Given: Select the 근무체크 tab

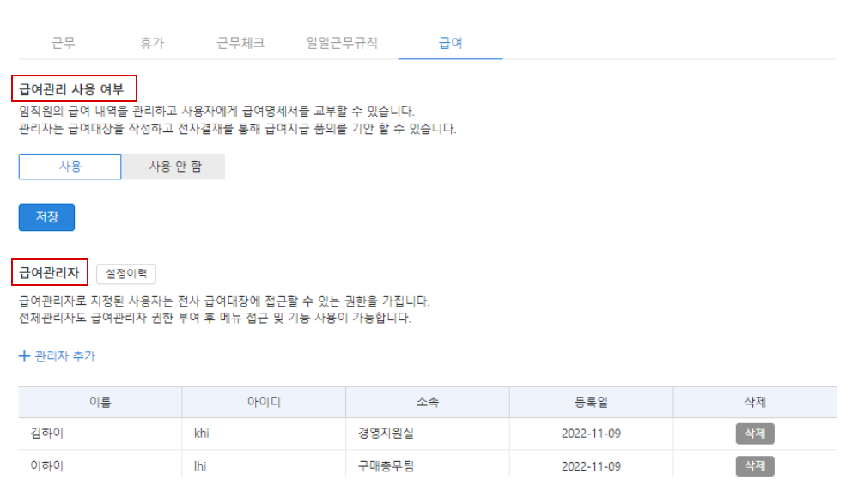Looking at the screenshot, I should pos(240,43).
